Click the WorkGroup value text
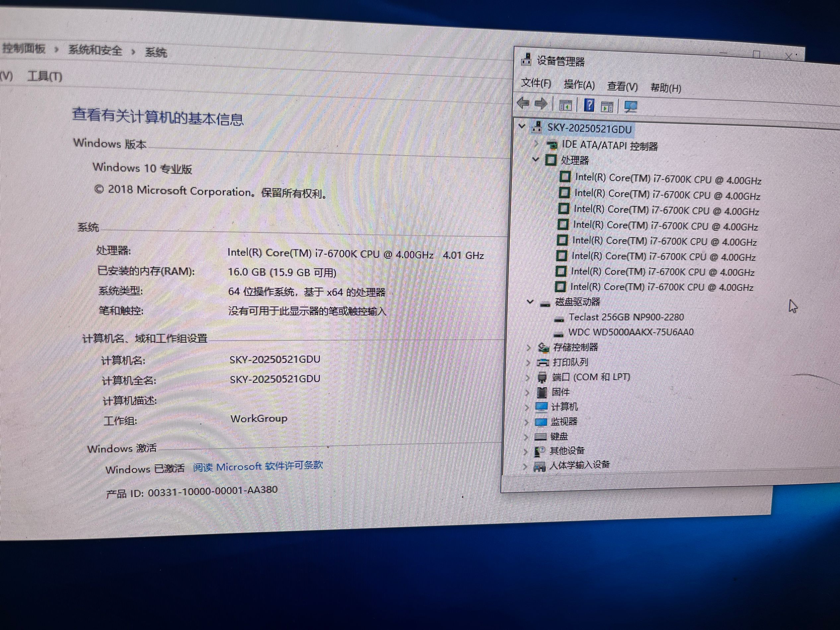This screenshot has width=840, height=630. tap(259, 418)
